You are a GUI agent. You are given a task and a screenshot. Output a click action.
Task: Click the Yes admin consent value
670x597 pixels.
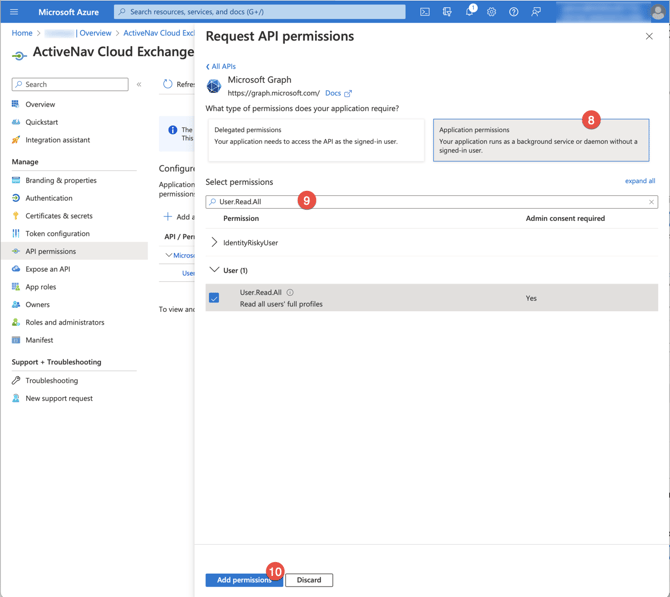(531, 298)
